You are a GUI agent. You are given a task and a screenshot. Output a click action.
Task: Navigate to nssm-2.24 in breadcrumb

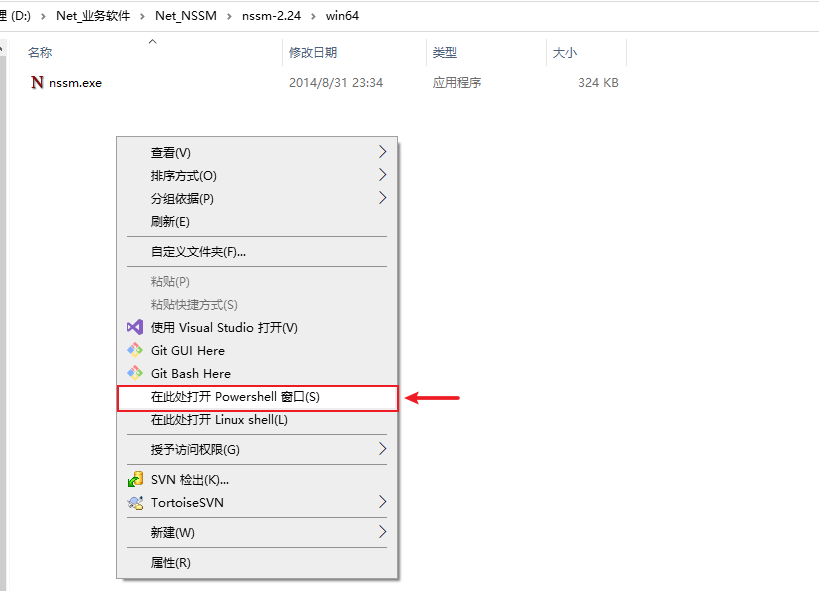click(271, 16)
